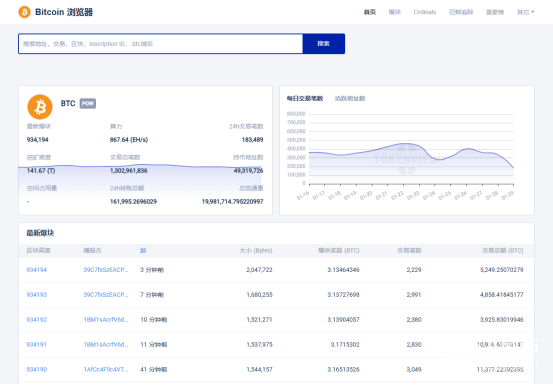Open the 首页 nav item
553x385 pixels.
pyautogui.click(x=370, y=12)
